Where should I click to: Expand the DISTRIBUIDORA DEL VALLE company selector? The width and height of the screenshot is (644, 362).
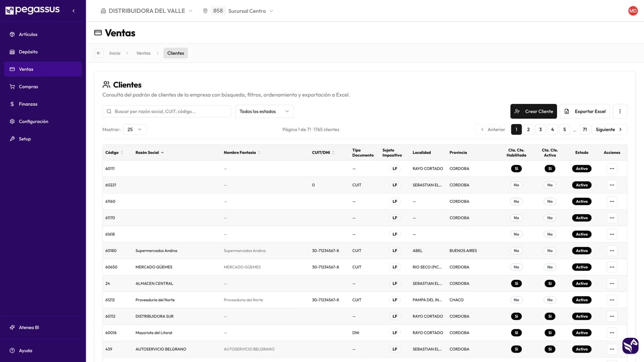pos(147,11)
